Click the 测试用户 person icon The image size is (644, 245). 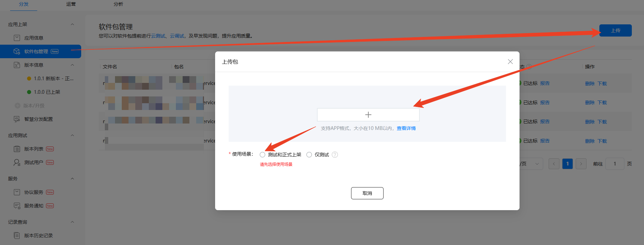click(x=17, y=162)
